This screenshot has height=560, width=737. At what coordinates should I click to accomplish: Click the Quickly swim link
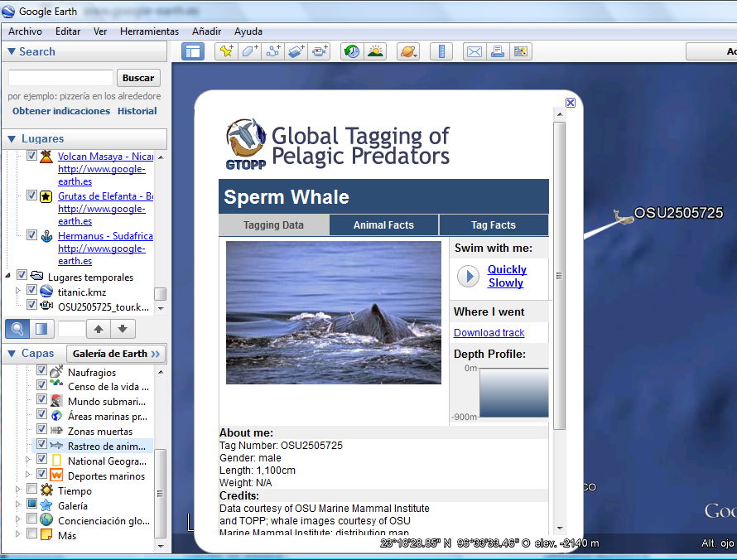coord(507,269)
